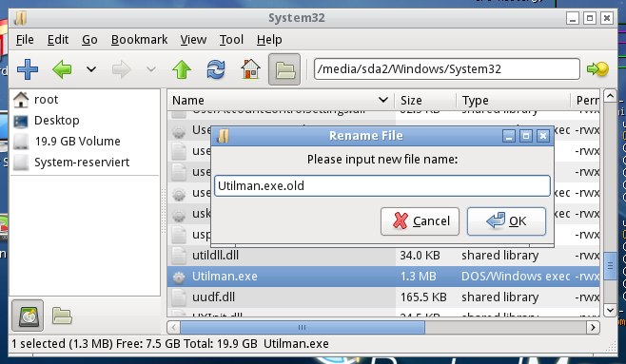Click the vertical scrollbar thumb
Image resolution: width=626 pixels, height=364 pixels.
tap(610, 267)
